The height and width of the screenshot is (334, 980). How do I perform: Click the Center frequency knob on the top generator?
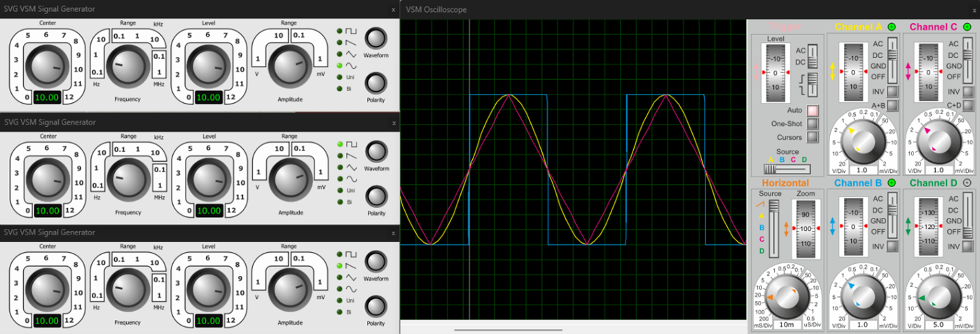48,65
